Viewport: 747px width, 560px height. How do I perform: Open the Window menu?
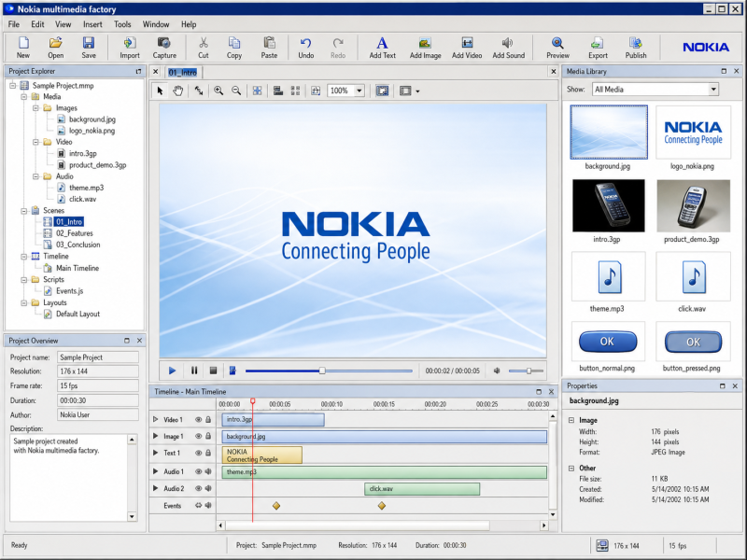[156, 24]
